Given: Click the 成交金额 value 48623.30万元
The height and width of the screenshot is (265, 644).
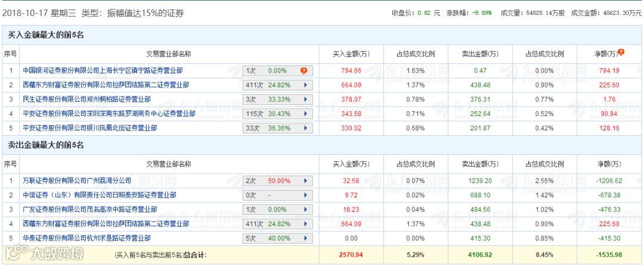Looking at the screenshot, I should pos(621,13).
